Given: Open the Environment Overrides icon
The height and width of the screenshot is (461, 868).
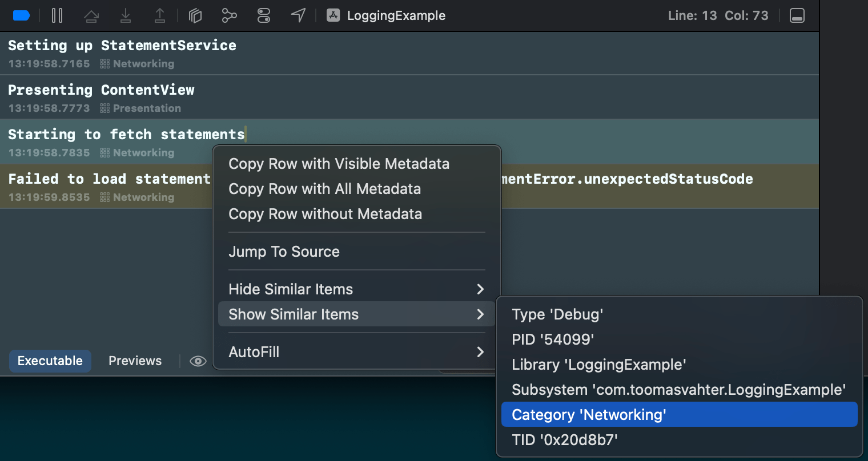Looking at the screenshot, I should tap(263, 16).
